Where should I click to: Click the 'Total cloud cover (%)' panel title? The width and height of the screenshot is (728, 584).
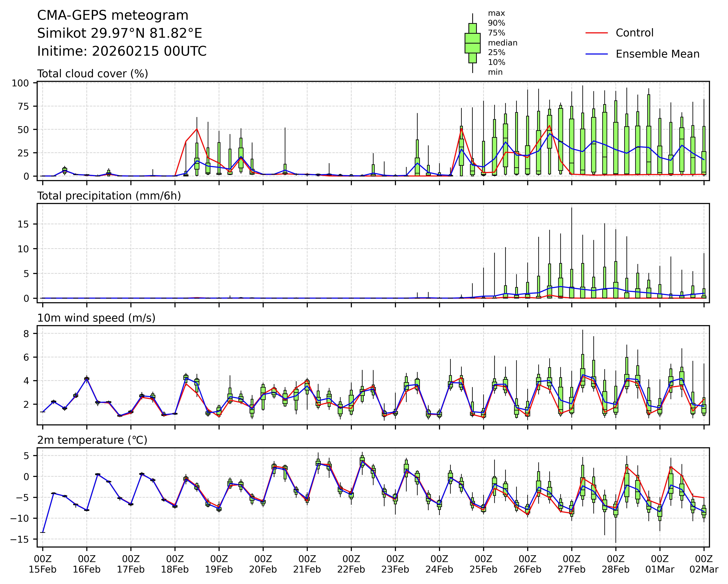92,73
